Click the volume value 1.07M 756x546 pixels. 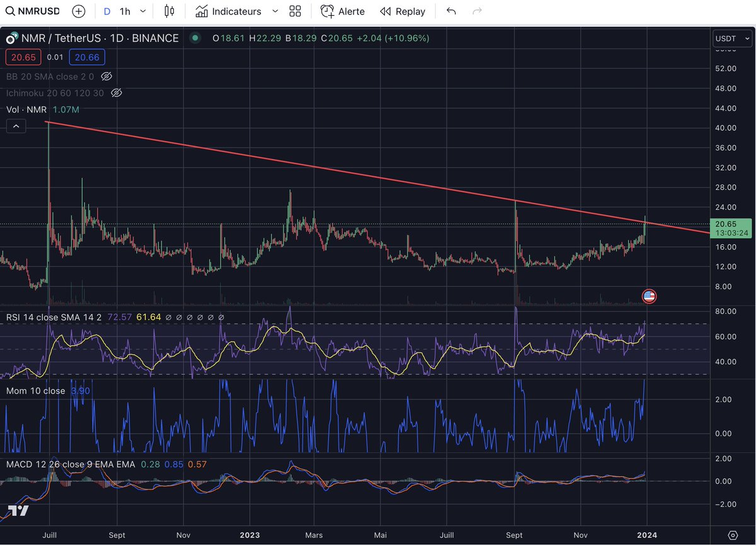click(66, 110)
